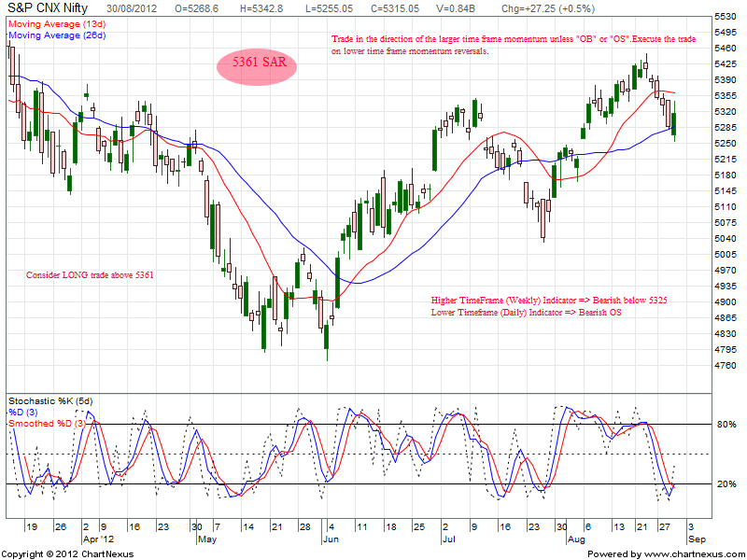This screenshot has height=560, width=747.
Task: Click the 26 date tick label
Action: click(60, 527)
